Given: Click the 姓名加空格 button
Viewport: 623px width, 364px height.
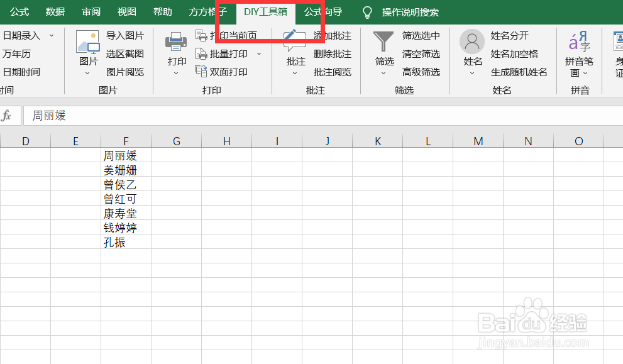Looking at the screenshot, I should coord(514,53).
